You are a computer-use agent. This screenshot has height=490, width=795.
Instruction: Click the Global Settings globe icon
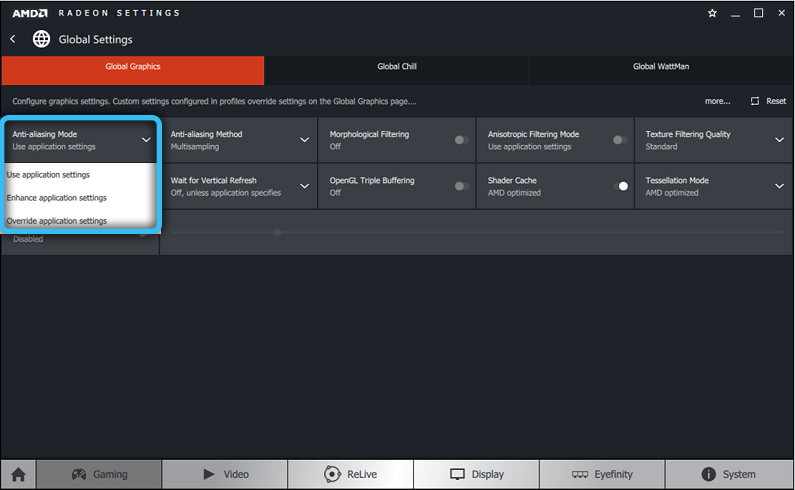(42, 39)
